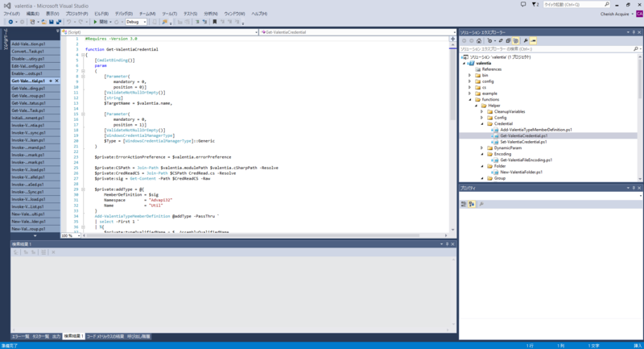Click the Categorized icon in Properties panel
The width and height of the screenshot is (644, 349).
point(464,204)
